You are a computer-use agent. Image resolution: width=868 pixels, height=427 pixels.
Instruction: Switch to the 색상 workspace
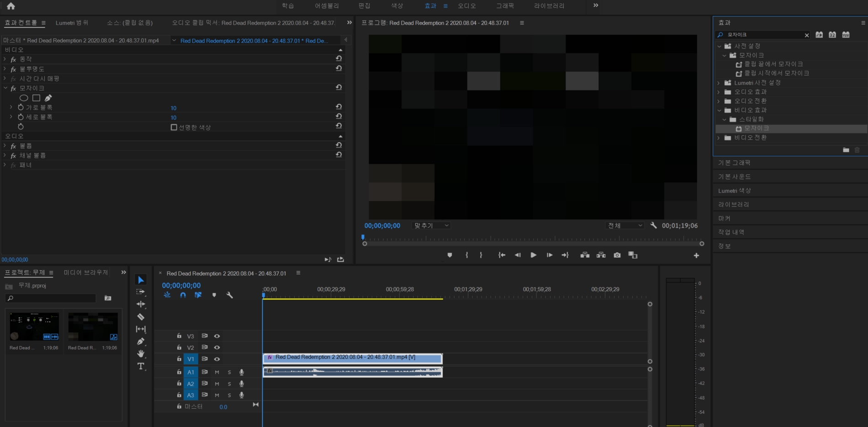tap(397, 6)
